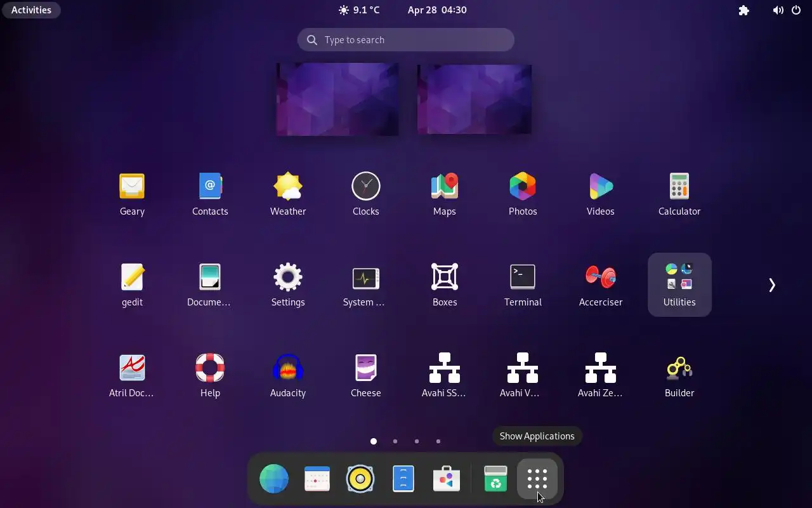812x508 pixels.
Task: Switch to the second workspace thumbnail
Action: coord(475,99)
